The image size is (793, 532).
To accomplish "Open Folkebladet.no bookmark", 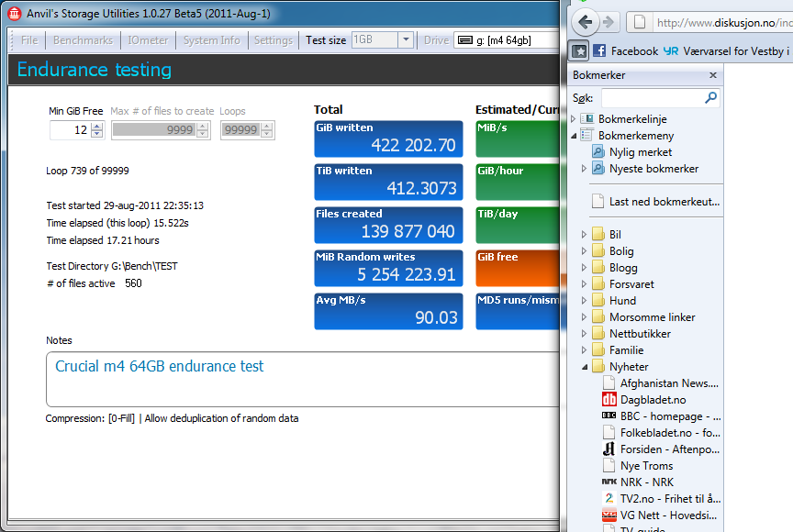I will point(662,432).
